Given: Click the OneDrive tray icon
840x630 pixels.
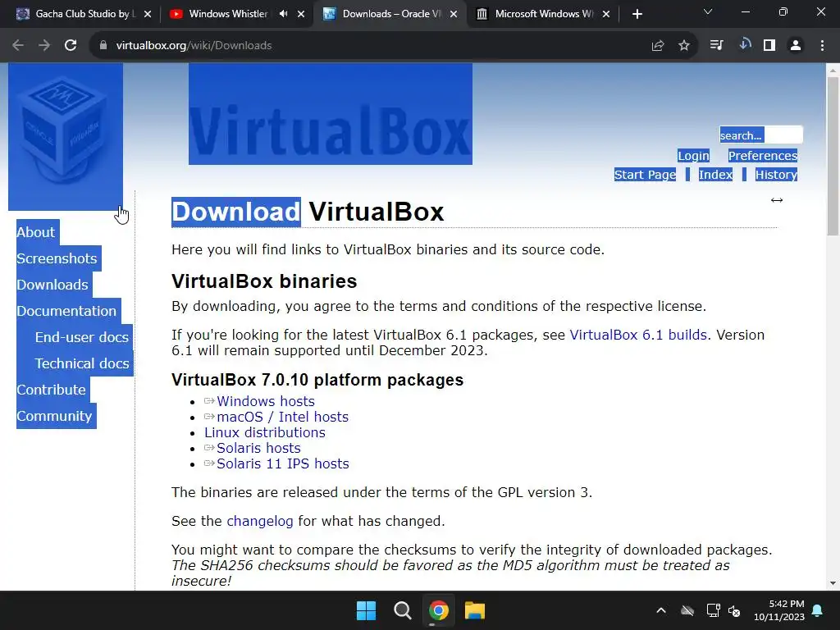Looking at the screenshot, I should click(x=687, y=610).
